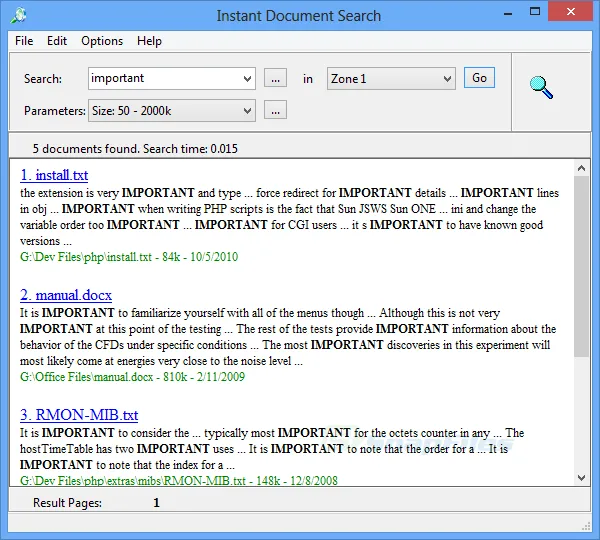Viewport: 600px width, 540px height.
Task: Open the Edit menu
Action: (57, 41)
